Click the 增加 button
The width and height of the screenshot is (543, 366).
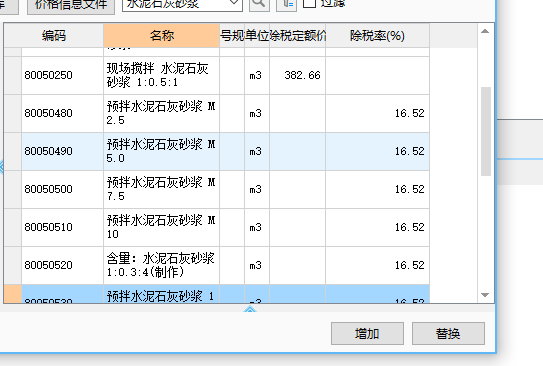click(x=367, y=333)
